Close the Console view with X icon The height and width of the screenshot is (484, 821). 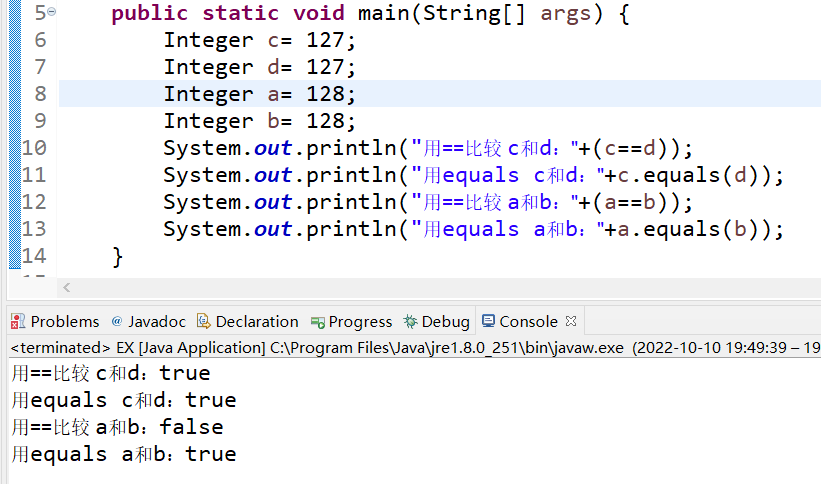click(571, 321)
